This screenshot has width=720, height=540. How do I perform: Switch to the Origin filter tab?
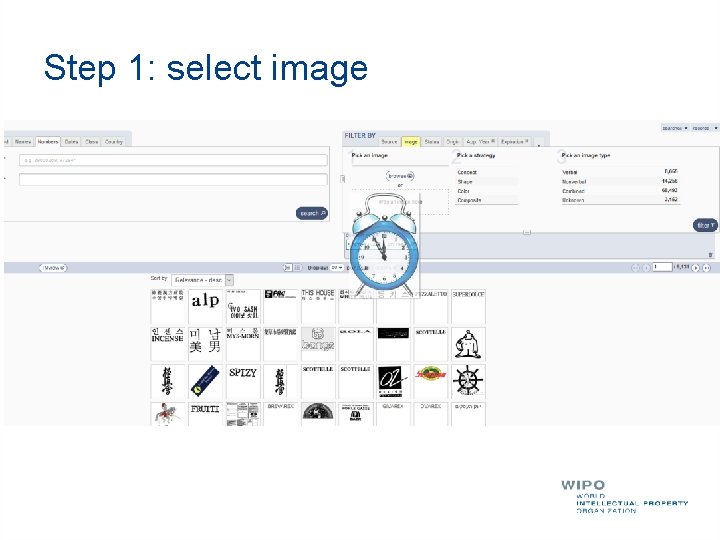tap(452, 142)
